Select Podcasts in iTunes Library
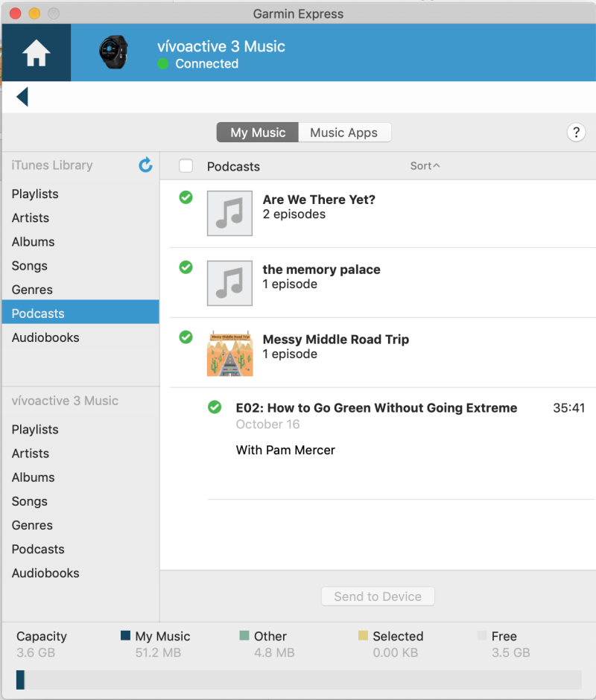The image size is (596, 700). 80,311
